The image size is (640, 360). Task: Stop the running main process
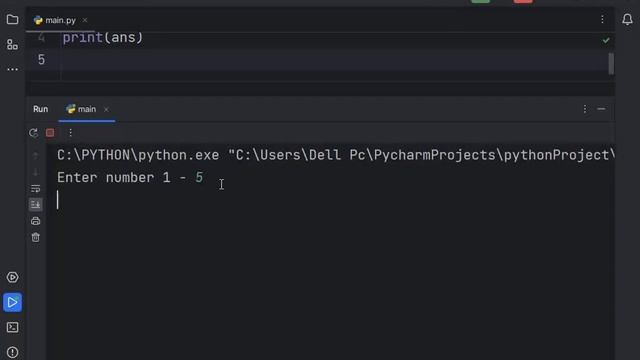50,133
